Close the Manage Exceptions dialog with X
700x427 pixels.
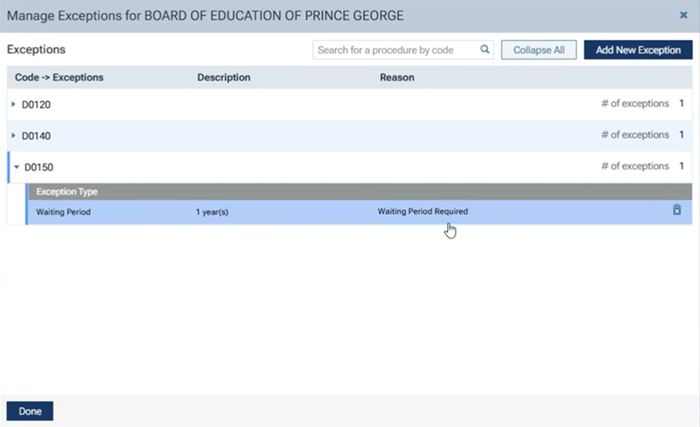point(683,15)
